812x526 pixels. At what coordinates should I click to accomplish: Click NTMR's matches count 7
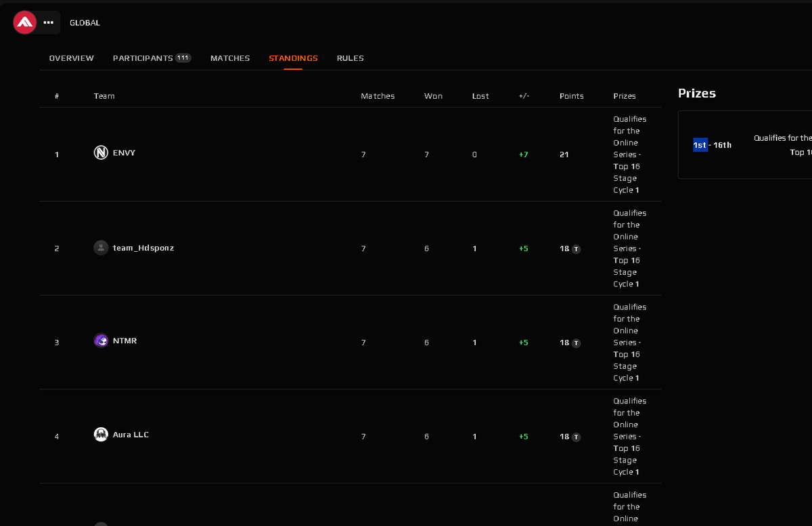point(363,343)
